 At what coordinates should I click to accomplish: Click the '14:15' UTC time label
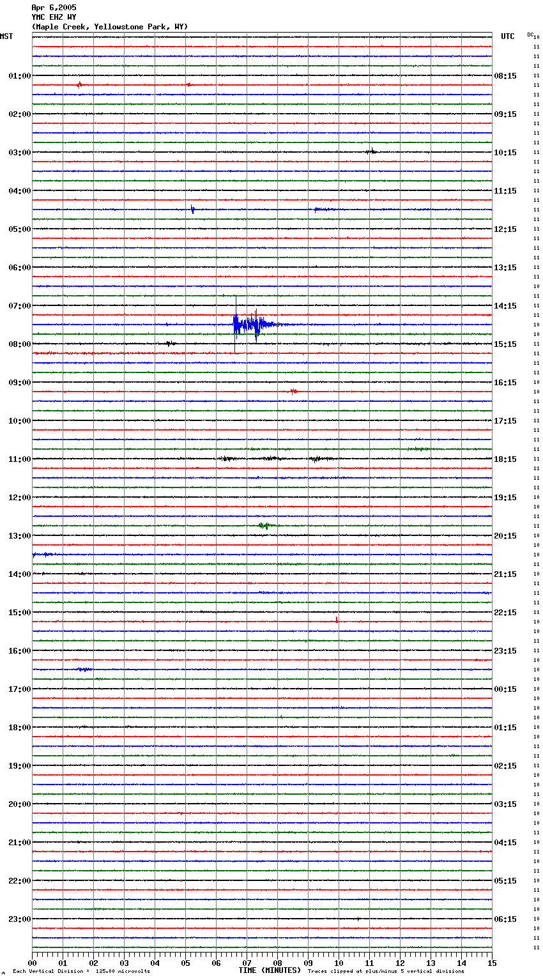(x=505, y=306)
